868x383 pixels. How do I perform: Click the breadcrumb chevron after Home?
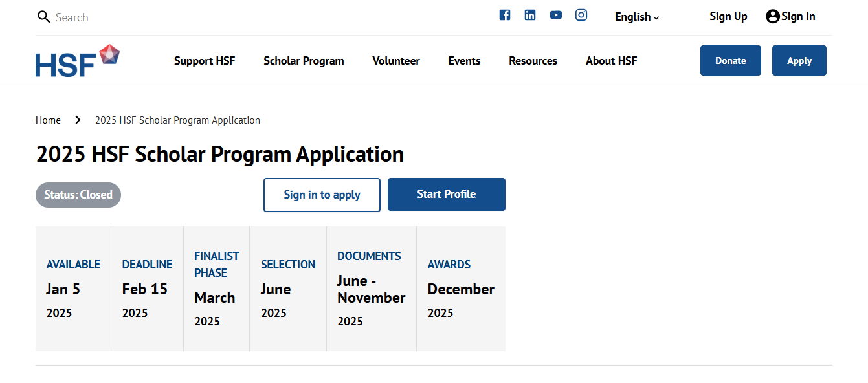(x=78, y=120)
